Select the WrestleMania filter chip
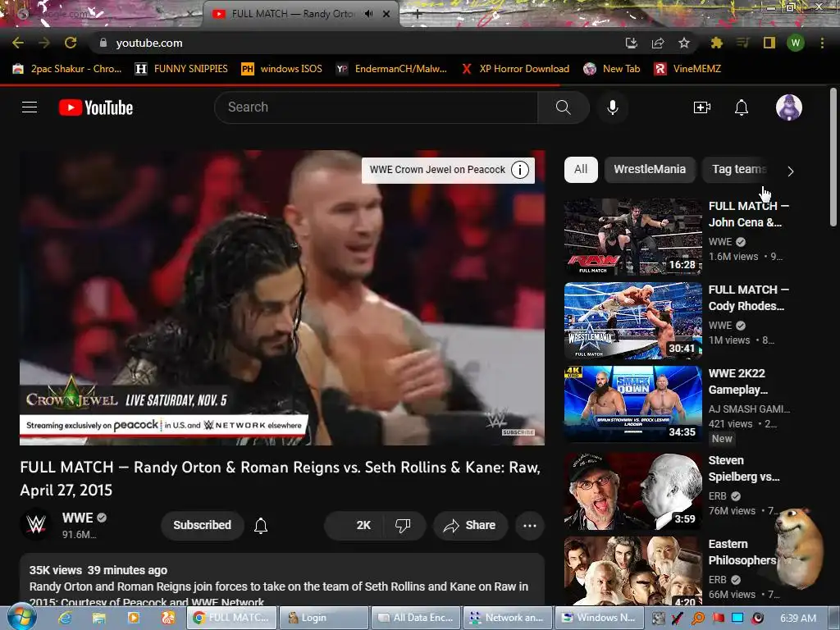This screenshot has width=840, height=630. pyautogui.click(x=650, y=169)
